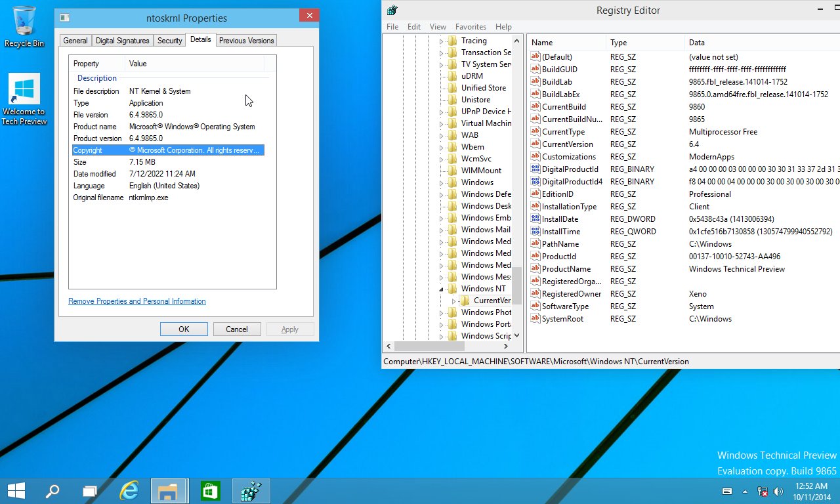Click the registry tree horizontal scrollbar thumb

click(x=429, y=346)
